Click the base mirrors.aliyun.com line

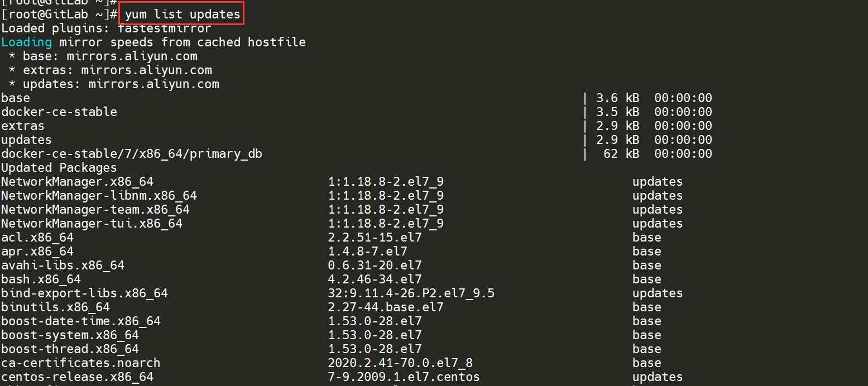(103, 56)
